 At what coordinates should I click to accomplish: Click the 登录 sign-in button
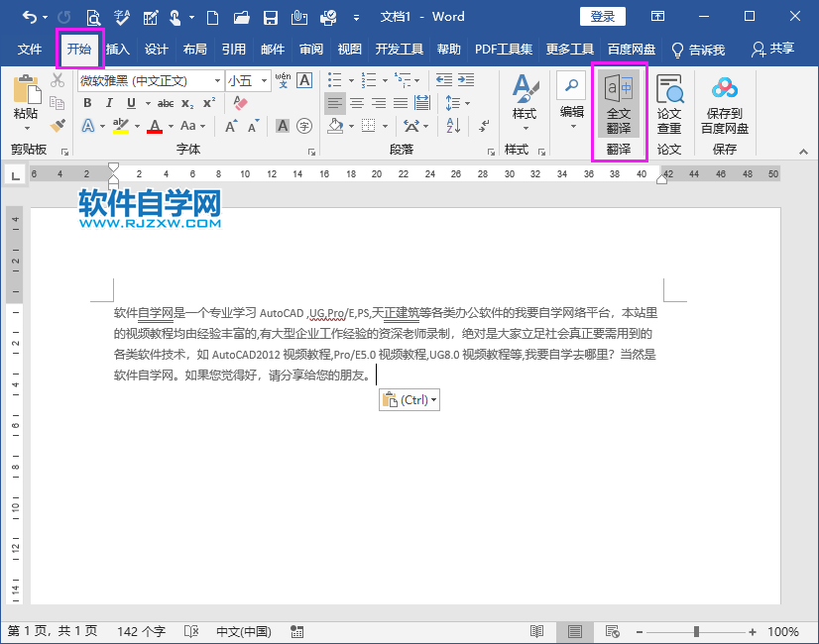point(602,16)
